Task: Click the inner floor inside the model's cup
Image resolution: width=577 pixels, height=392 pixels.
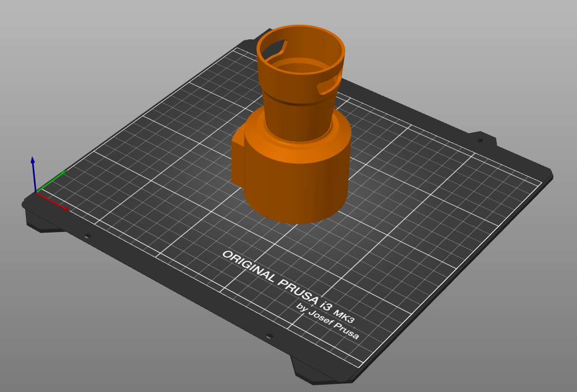Action: pos(300,66)
